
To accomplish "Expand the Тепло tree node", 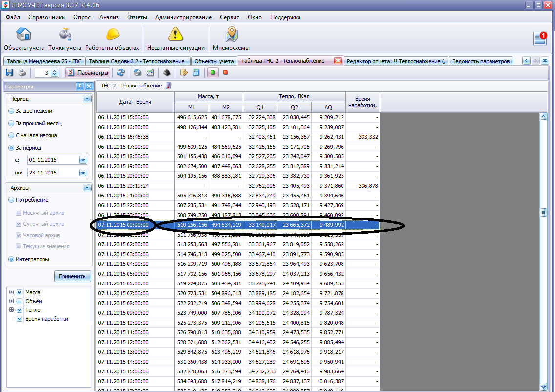I will pyautogui.click(x=11, y=310).
